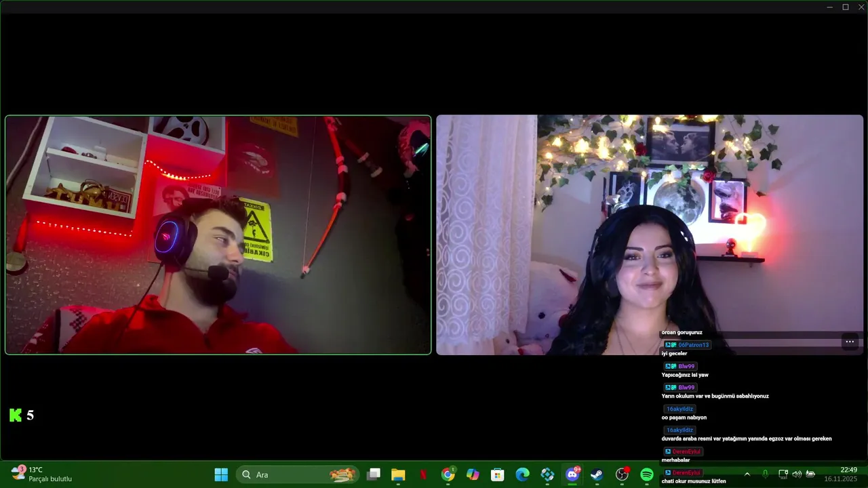The image size is (868, 488).
Task: Click chat message 'ordan goruşuruz'
Action: (x=682, y=332)
